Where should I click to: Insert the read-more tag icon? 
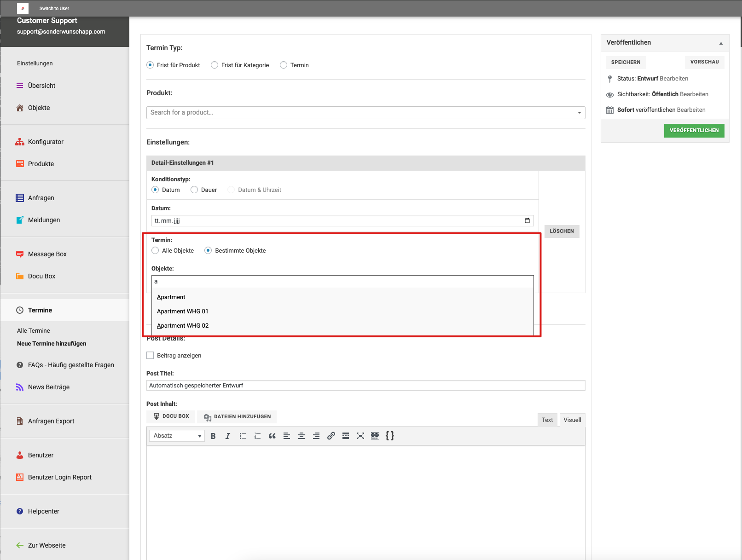346,436
